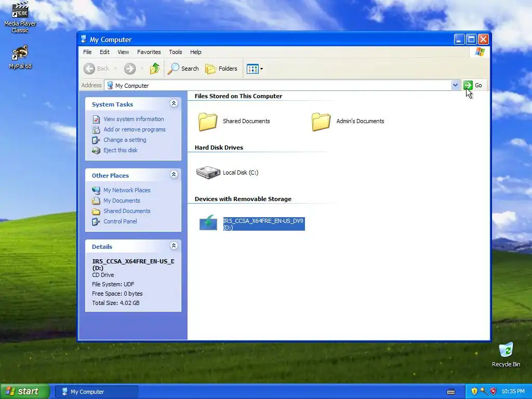
Task: Collapse the Other Places panel
Action: pos(174,175)
